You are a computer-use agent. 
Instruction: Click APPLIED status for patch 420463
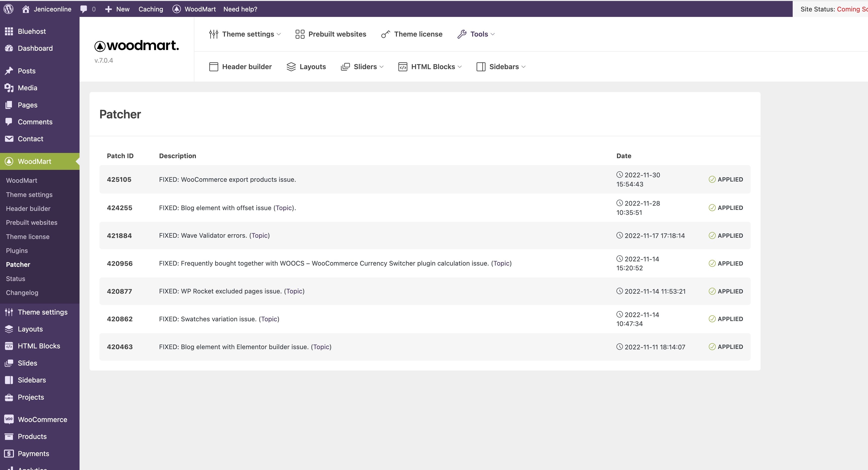point(726,347)
